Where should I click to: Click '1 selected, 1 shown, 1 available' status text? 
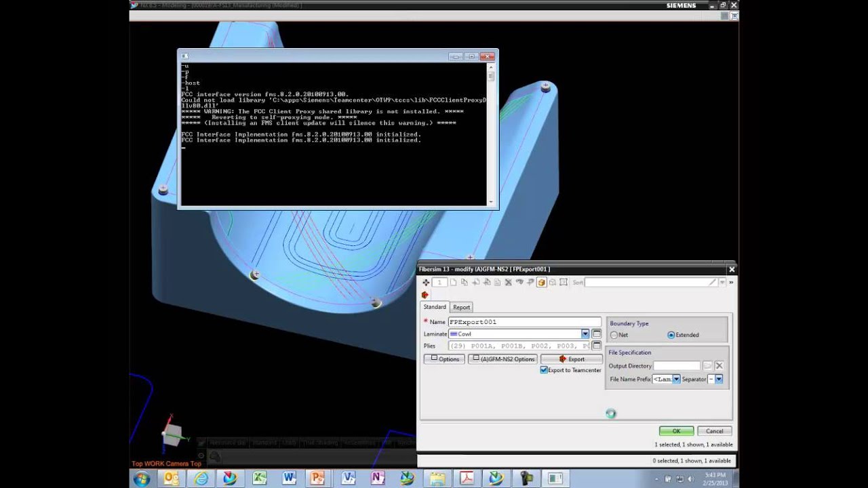click(693, 445)
